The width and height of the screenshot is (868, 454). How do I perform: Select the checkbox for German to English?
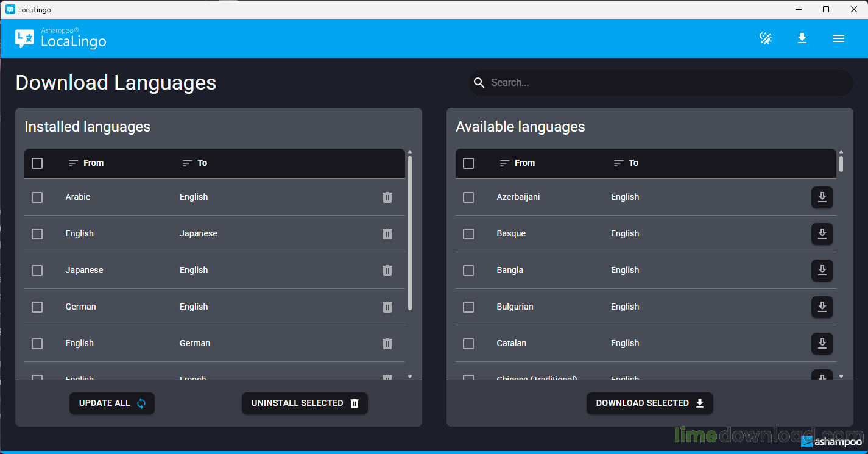pos(37,307)
